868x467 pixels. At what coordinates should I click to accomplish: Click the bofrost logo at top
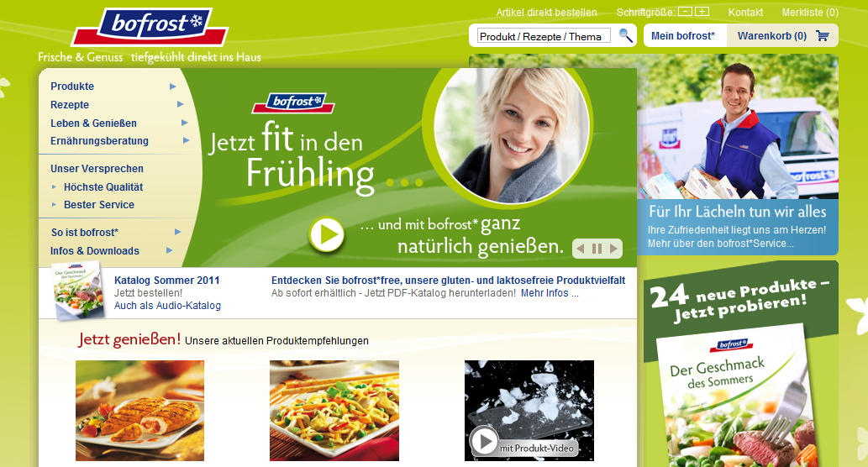pyautogui.click(x=150, y=26)
